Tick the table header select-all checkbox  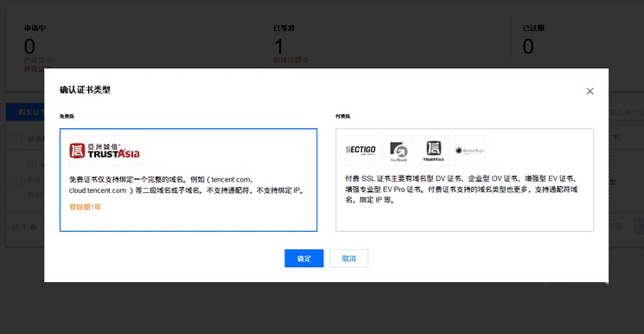point(16,138)
